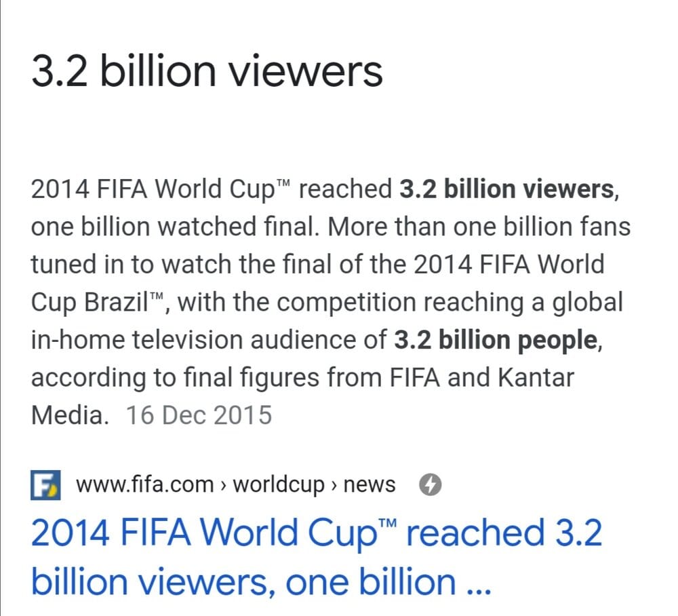Click the bold "3.2 billion viewers" snippet text
Image resolution: width=678 pixels, height=616 pixels.
[506, 189]
